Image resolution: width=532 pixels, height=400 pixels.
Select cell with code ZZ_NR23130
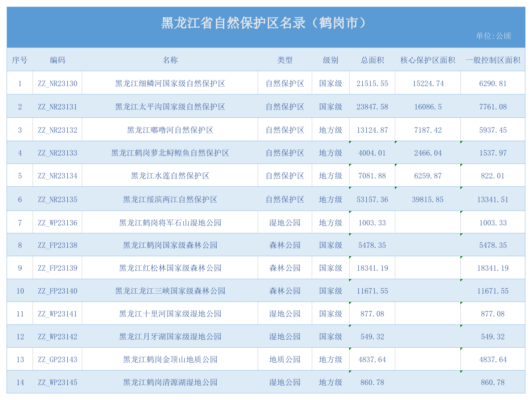coord(58,83)
